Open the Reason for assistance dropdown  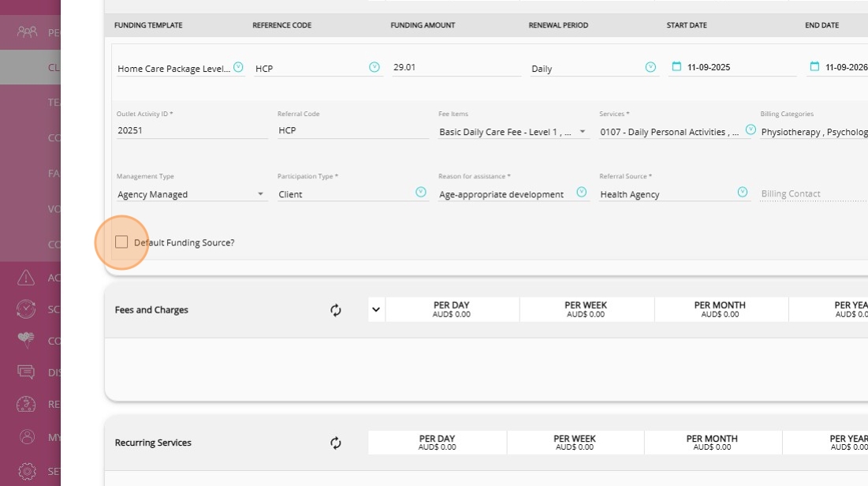coord(582,193)
